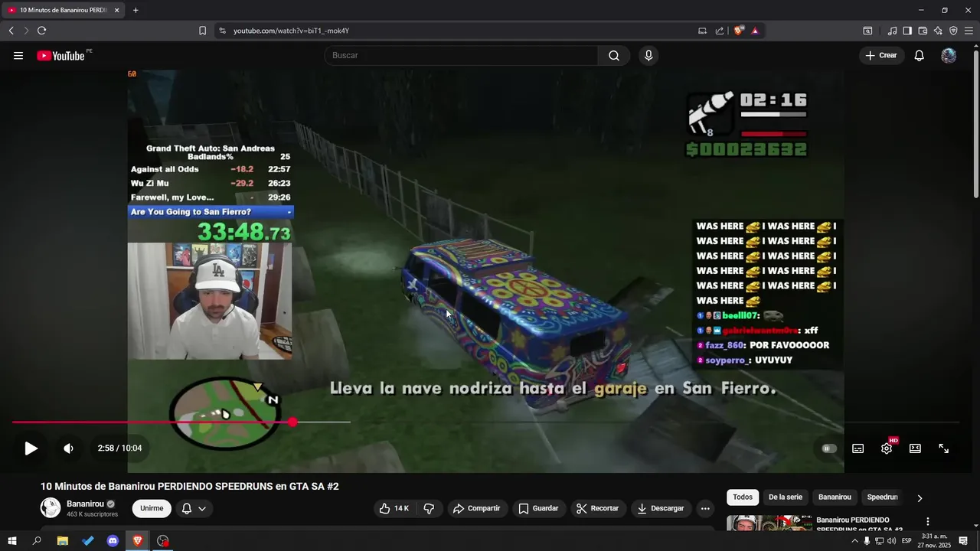Image resolution: width=980 pixels, height=551 pixels.
Task: Focus the Buscar search field
Action: pyautogui.click(x=461, y=56)
